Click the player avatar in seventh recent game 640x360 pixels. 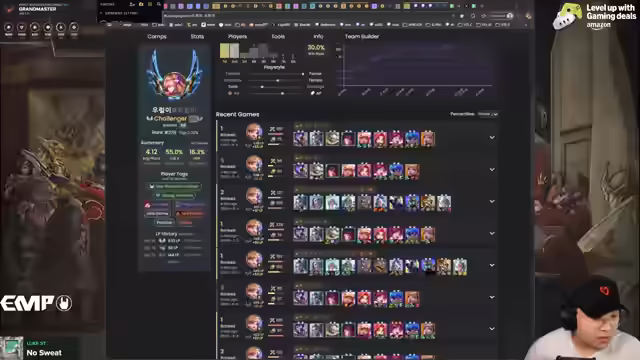(254, 323)
